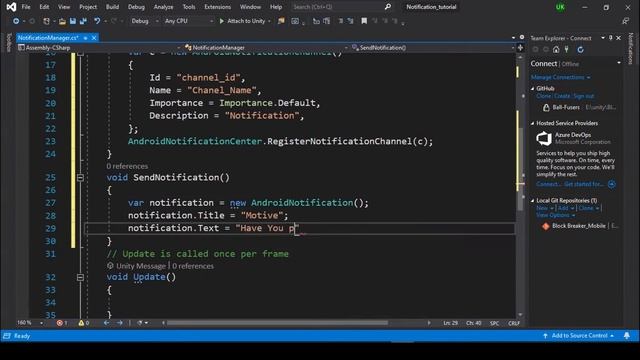Open the View Options dropdown
The image size is (640, 360).
[x=556, y=215]
